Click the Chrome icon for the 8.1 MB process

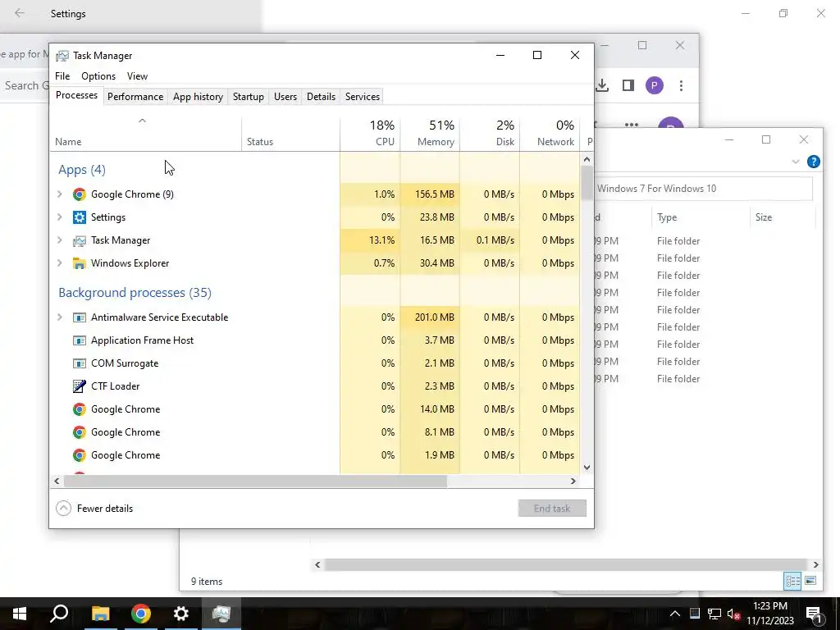click(x=80, y=432)
